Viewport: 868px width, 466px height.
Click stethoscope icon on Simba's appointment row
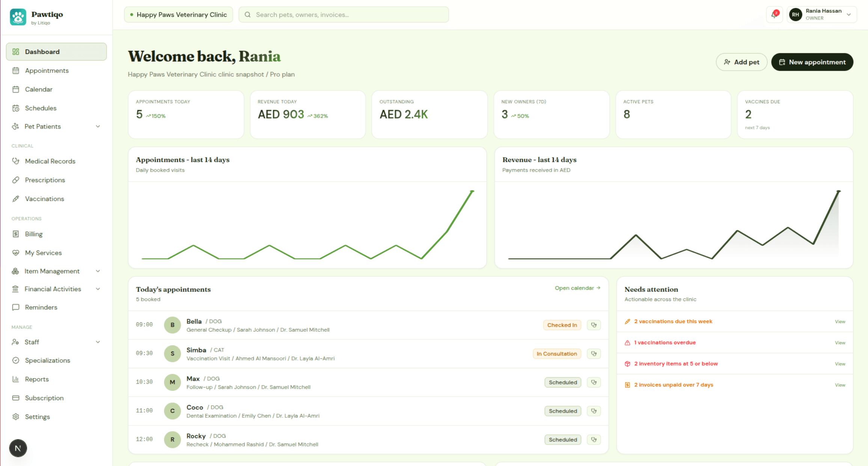[x=594, y=353]
